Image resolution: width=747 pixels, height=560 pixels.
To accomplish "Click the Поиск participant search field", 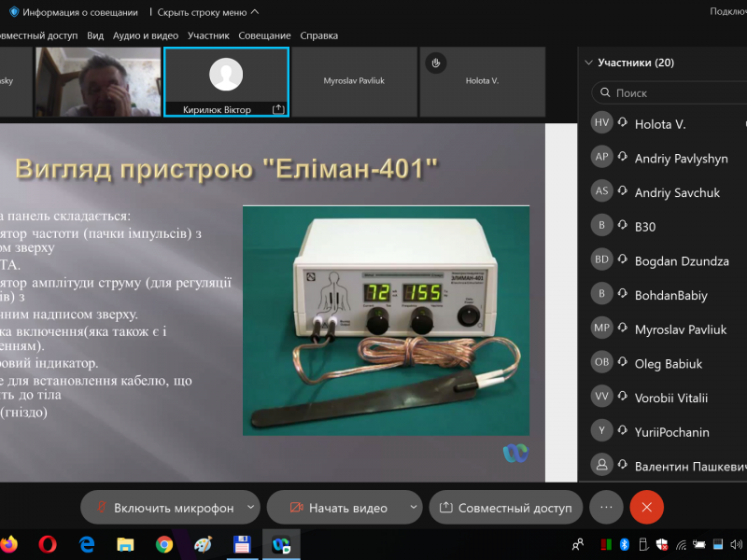I will pyautogui.click(x=672, y=93).
